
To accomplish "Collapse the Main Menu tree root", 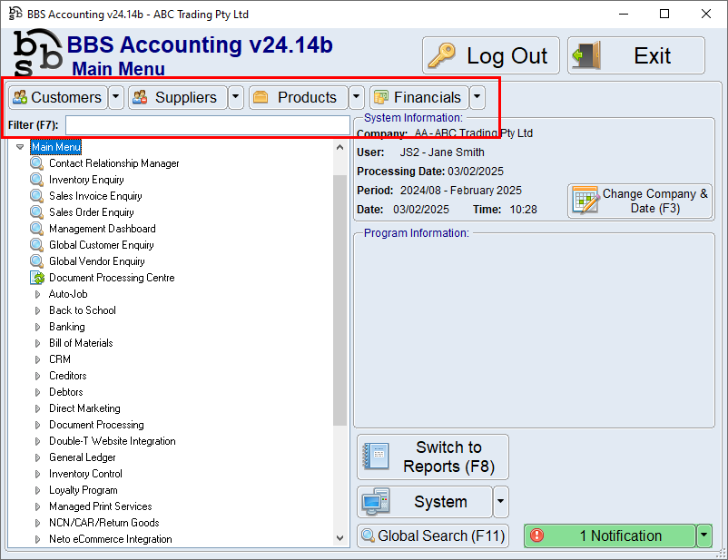I will point(20,147).
